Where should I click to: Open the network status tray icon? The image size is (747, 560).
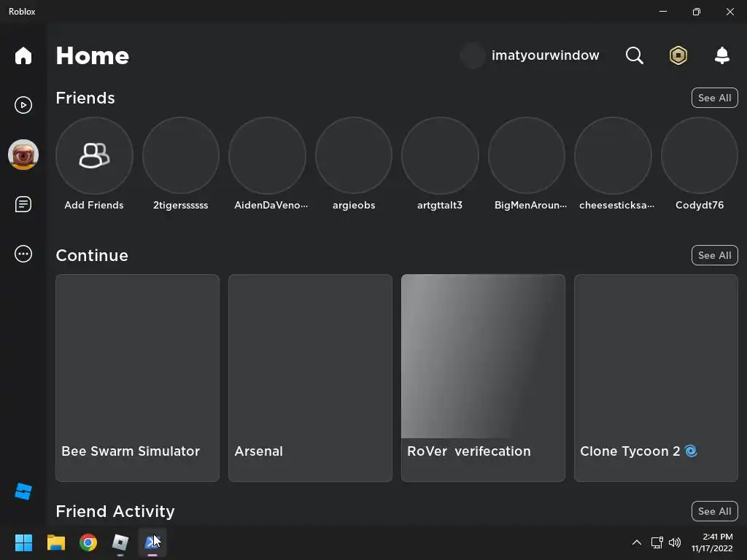657,542
